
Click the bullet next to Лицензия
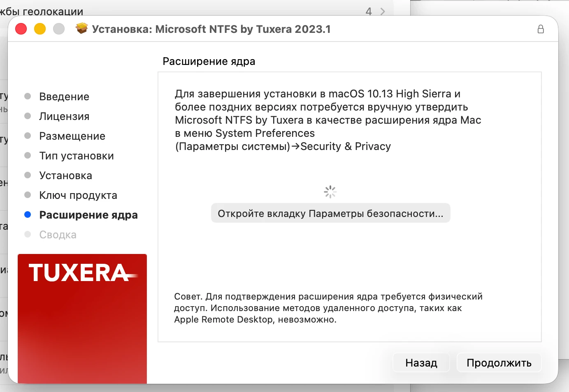coord(28,116)
